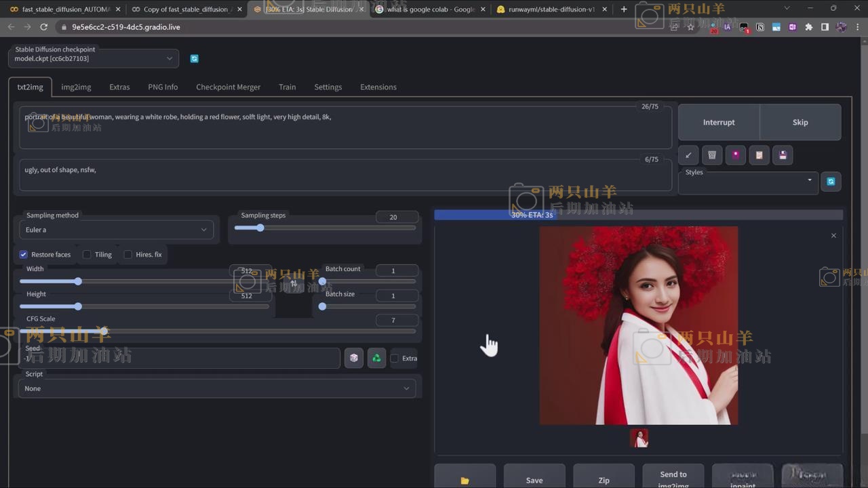Click the clipboard icon to apply styles
The height and width of the screenshot is (488, 868).
(759, 155)
